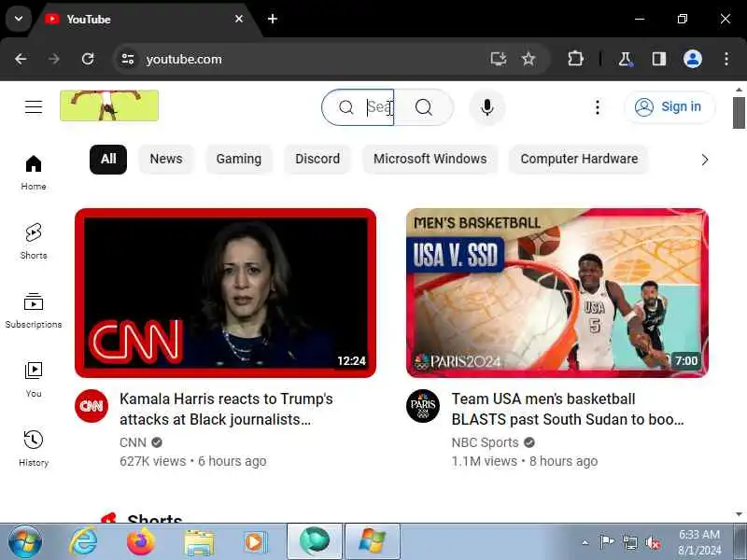Open the USA v. SSD basketball thumbnail
Viewport: 747px width, 560px height.
(x=557, y=293)
